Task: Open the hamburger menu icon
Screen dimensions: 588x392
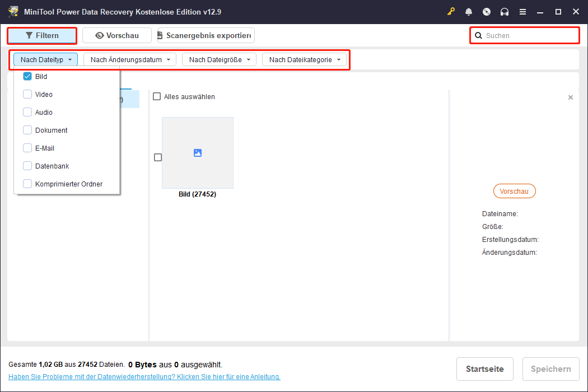Action: pos(522,12)
